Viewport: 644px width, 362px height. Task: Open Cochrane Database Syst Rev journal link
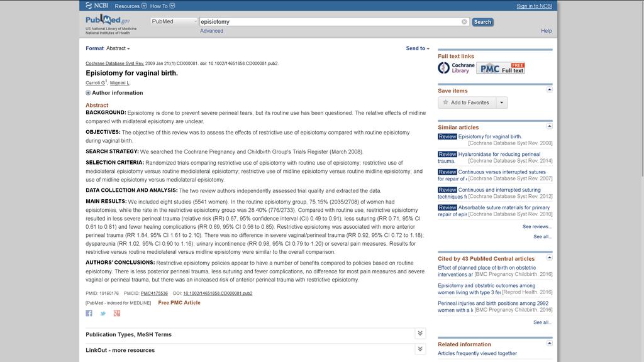point(114,63)
